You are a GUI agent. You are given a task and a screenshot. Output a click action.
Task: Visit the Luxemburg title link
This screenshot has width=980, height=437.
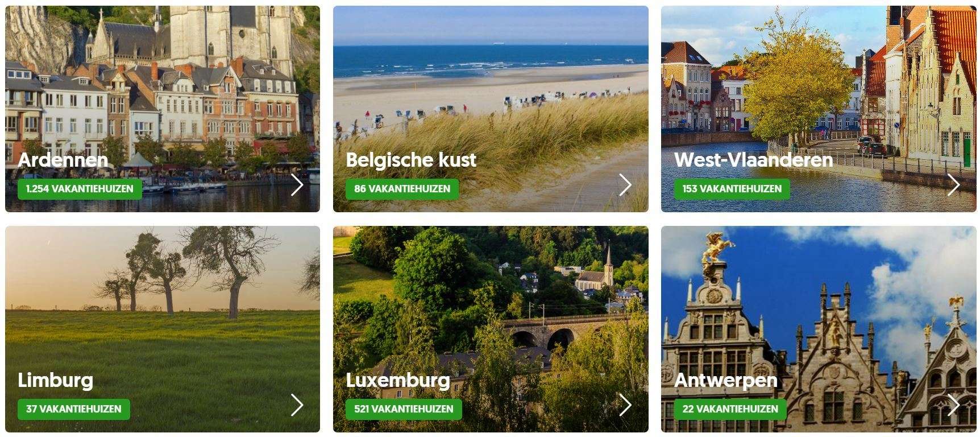point(398,380)
